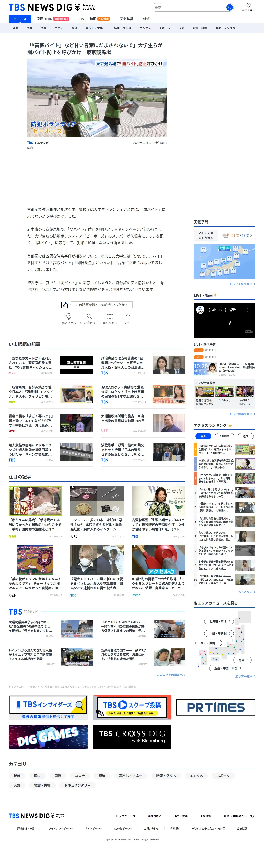Expand tomorrow's weather for 東京都港区

tap(224, 235)
